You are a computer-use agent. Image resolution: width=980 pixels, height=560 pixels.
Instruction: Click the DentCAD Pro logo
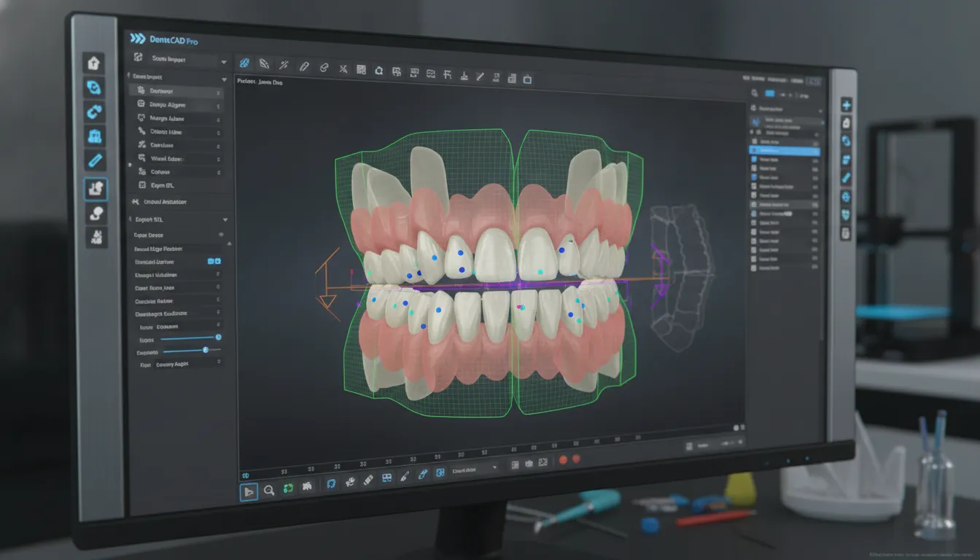tap(163, 40)
